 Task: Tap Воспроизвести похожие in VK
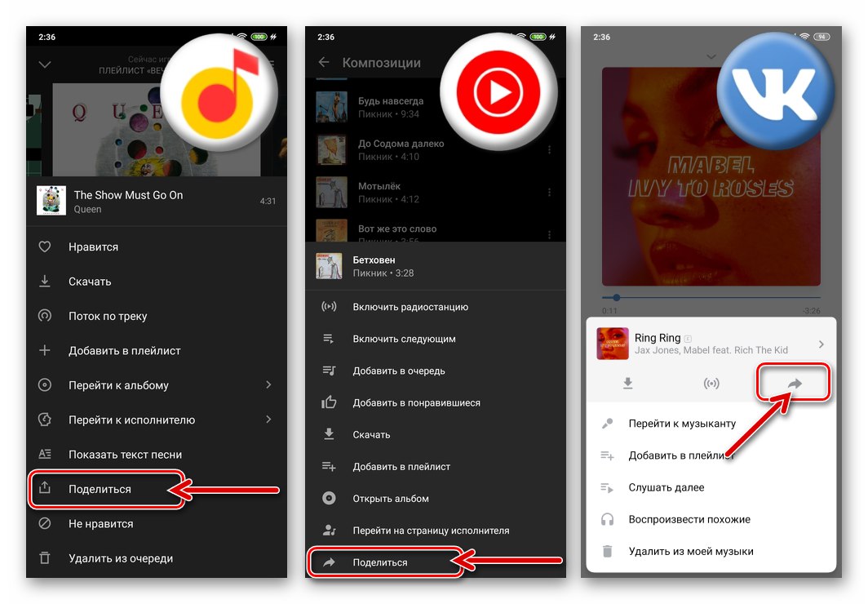711,519
